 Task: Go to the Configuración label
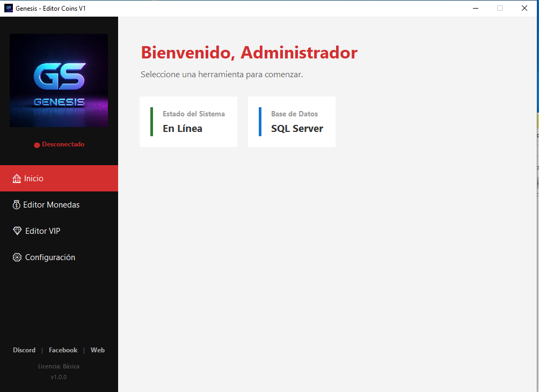(50, 257)
